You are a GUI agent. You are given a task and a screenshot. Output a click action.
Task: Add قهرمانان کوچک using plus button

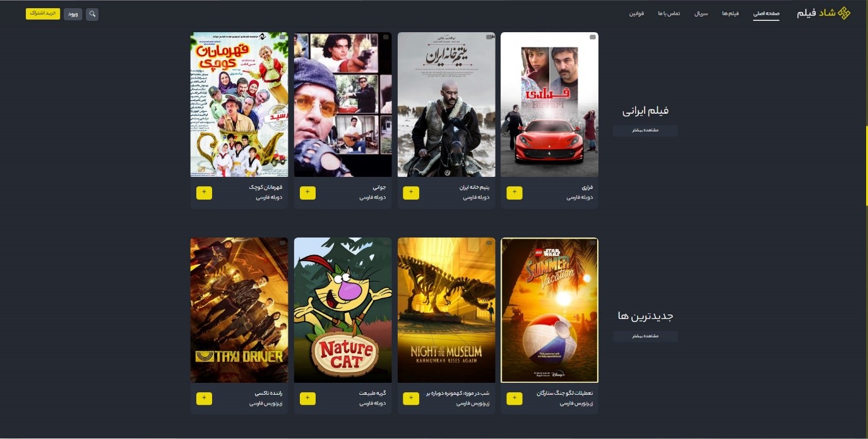[x=204, y=193]
